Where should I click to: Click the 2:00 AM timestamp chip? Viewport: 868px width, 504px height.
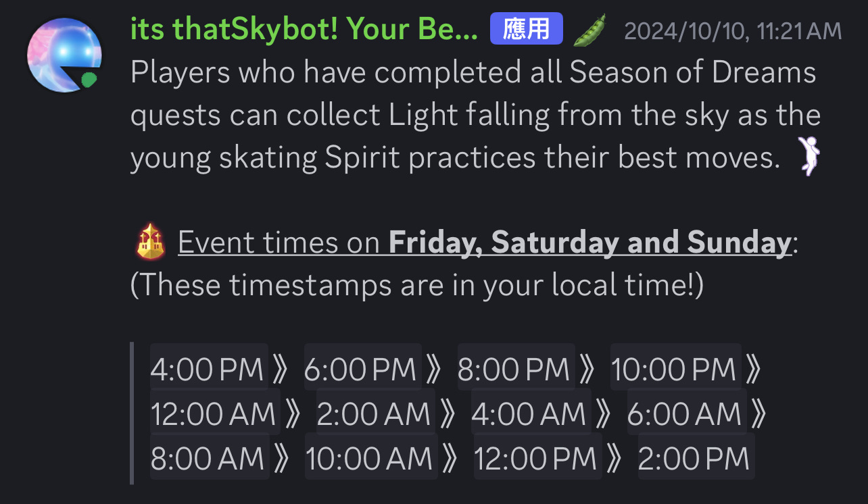pyautogui.click(x=375, y=413)
